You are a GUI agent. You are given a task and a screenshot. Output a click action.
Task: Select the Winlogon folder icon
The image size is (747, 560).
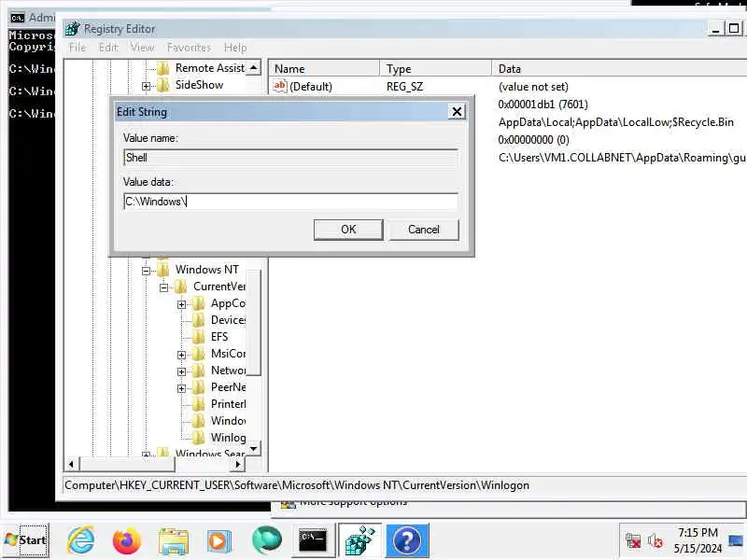click(199, 438)
